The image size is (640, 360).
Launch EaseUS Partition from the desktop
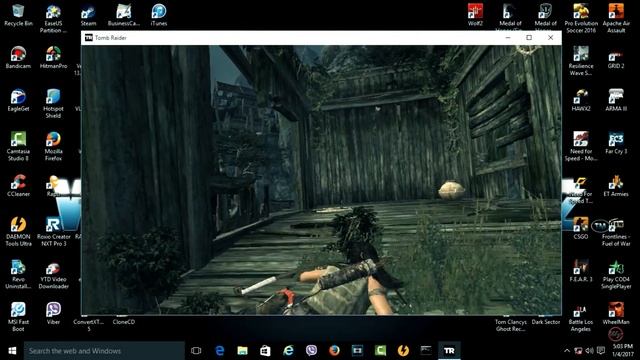(x=53, y=19)
